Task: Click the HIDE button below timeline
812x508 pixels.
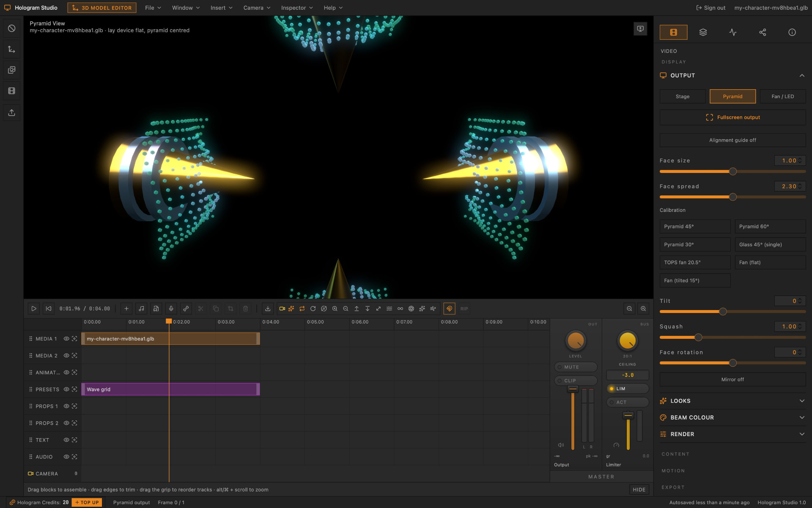Action: coord(639,490)
